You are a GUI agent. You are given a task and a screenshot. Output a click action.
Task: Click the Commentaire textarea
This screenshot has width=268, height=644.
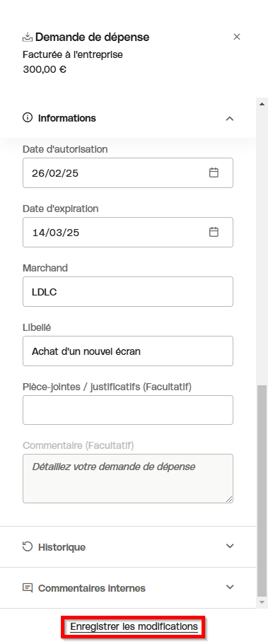coord(128,479)
